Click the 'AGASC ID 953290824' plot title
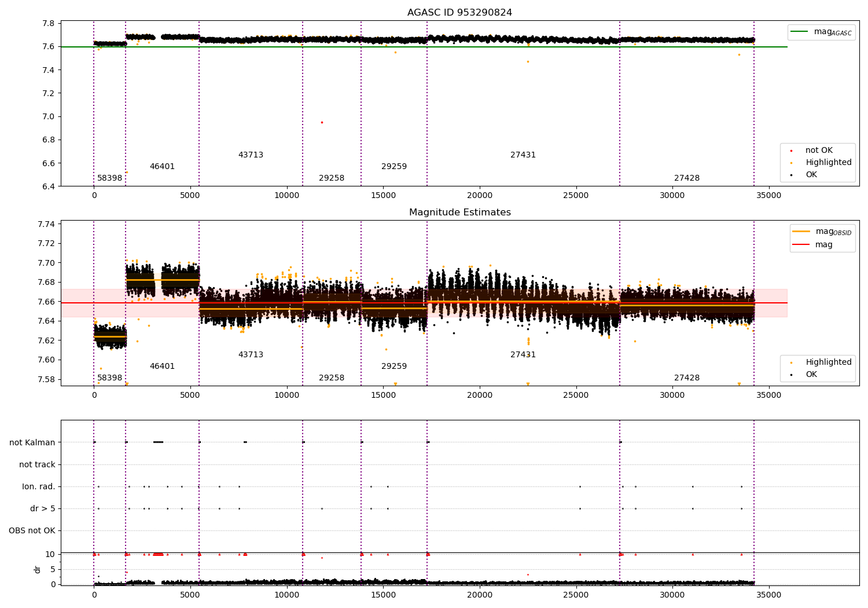The image size is (868, 608). point(459,13)
